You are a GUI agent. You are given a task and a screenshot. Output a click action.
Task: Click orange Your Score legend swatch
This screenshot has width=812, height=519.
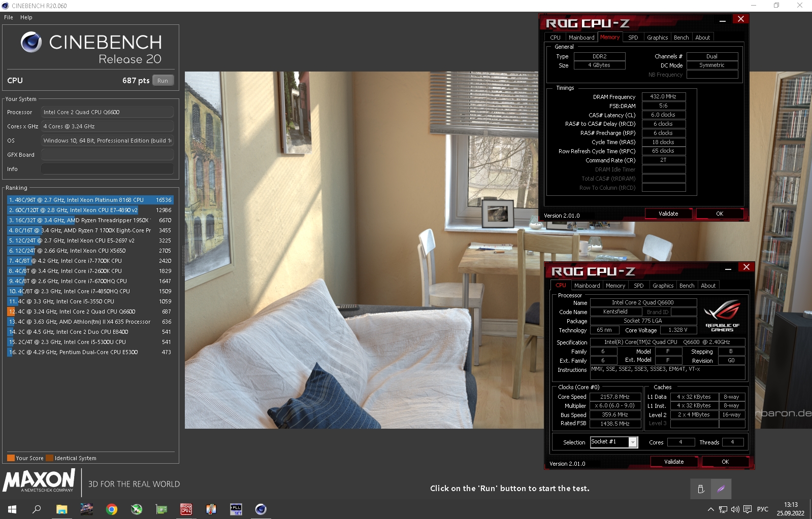11,458
